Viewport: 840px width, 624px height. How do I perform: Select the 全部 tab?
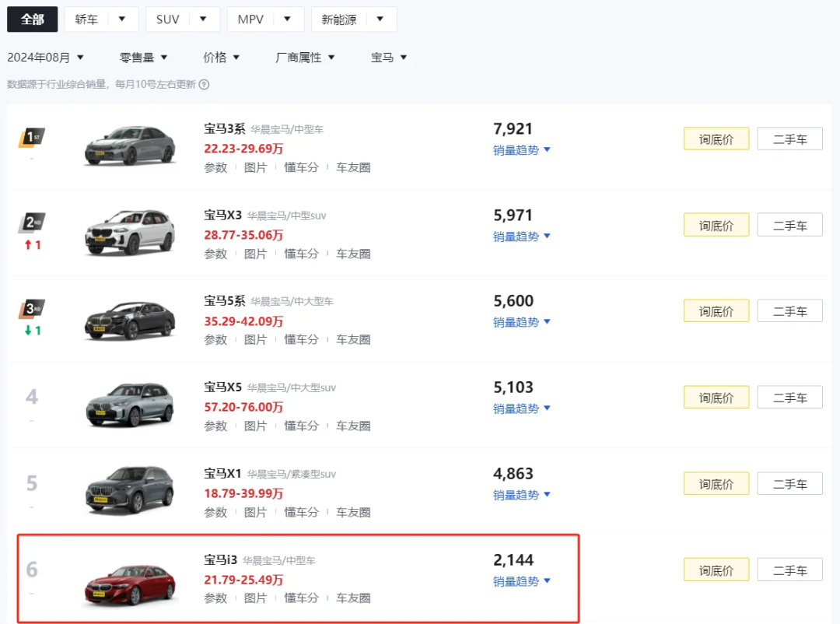point(33,19)
